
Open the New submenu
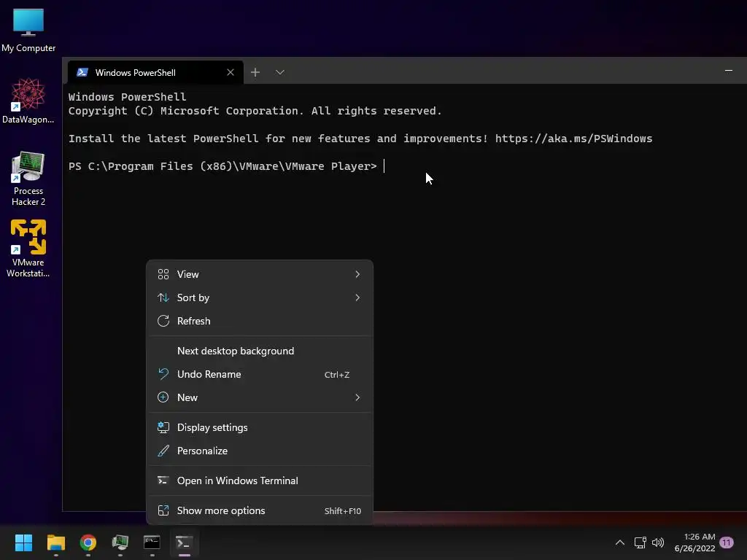click(x=260, y=397)
